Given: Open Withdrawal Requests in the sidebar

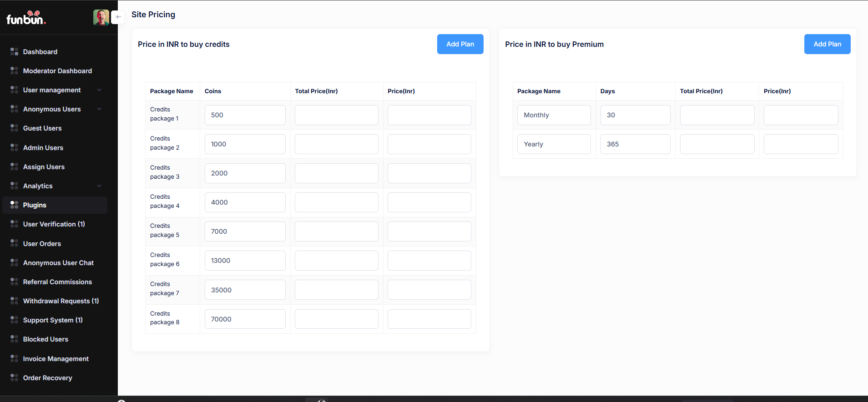Looking at the screenshot, I should [61, 301].
